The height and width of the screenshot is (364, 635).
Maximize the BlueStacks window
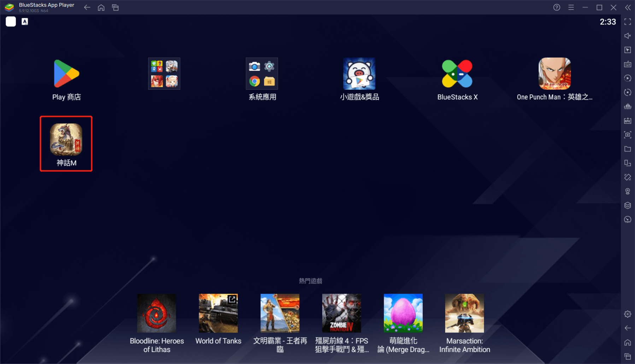pos(599,7)
